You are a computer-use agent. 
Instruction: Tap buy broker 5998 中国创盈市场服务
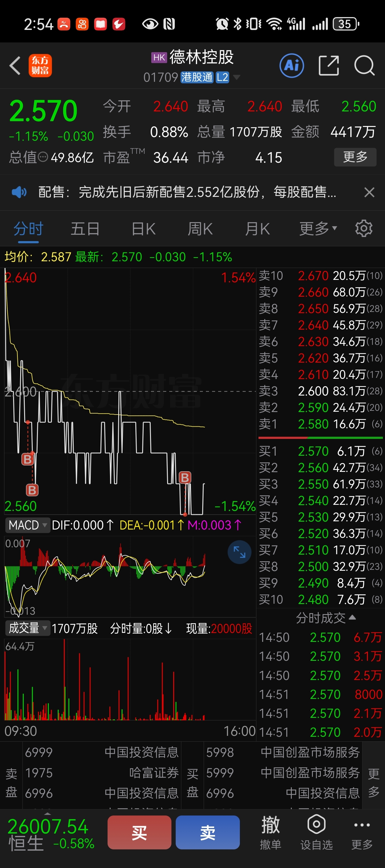pyautogui.click(x=283, y=752)
